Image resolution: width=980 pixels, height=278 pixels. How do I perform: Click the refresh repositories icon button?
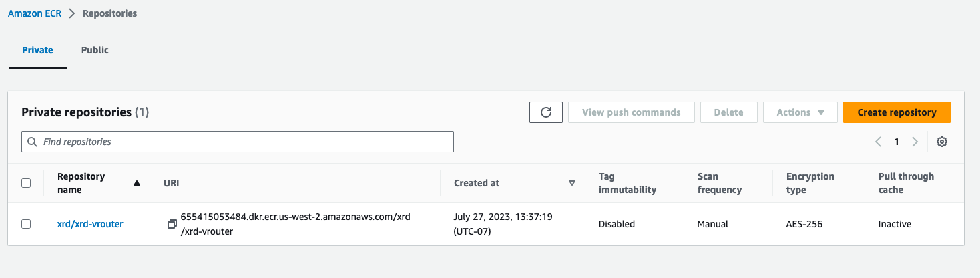[x=545, y=112]
